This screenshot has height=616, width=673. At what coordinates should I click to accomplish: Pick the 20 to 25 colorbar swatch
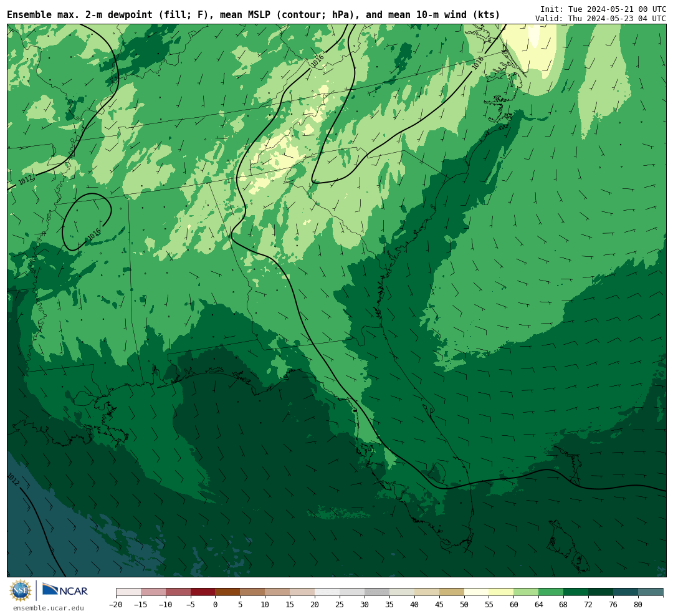click(x=328, y=592)
